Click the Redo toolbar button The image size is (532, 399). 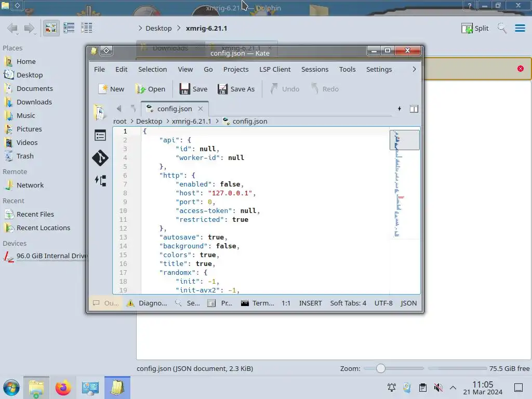coord(325,89)
